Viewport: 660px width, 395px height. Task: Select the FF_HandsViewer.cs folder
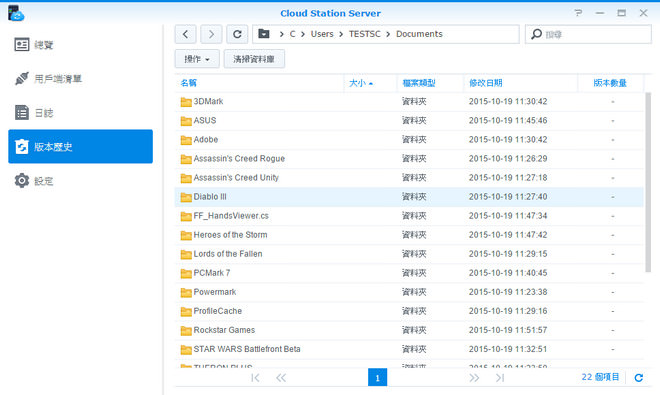coord(409,216)
